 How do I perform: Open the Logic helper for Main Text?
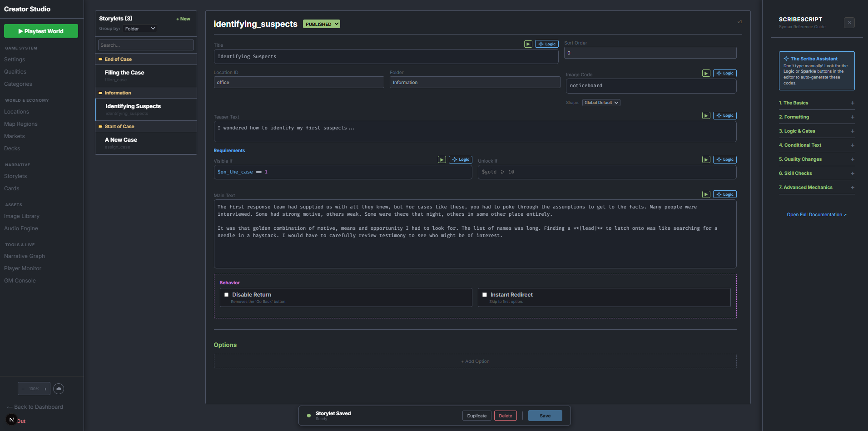[x=725, y=194]
